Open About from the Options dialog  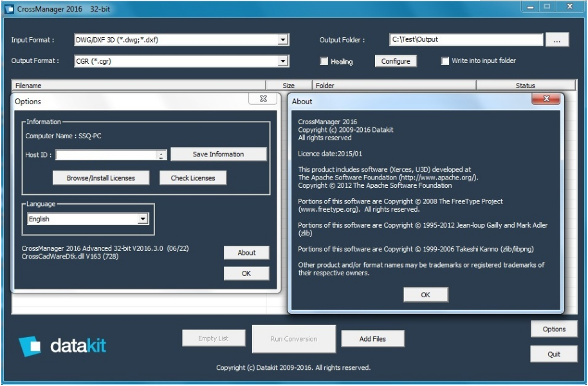click(246, 253)
